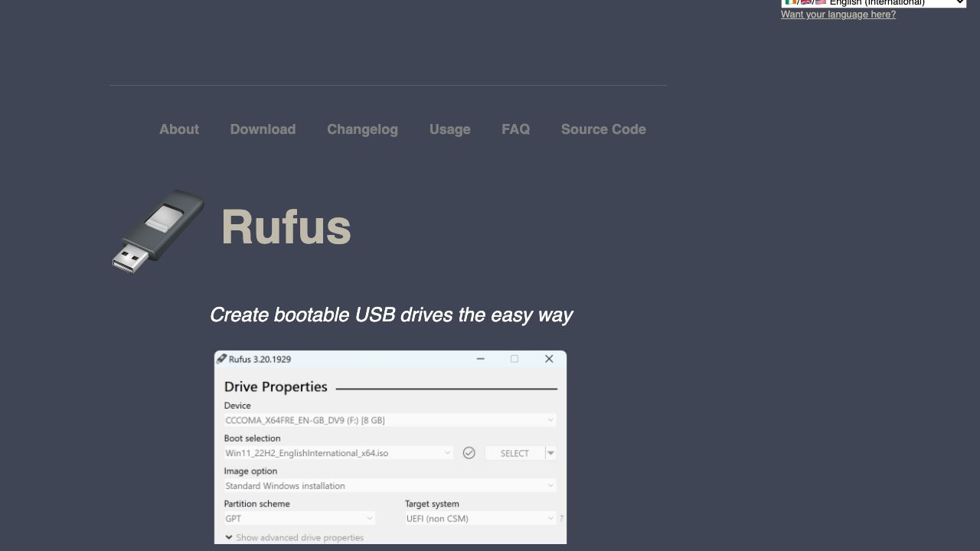
Task: Click the 'Rufus 3.20.1929' window title text
Action: tap(260, 359)
